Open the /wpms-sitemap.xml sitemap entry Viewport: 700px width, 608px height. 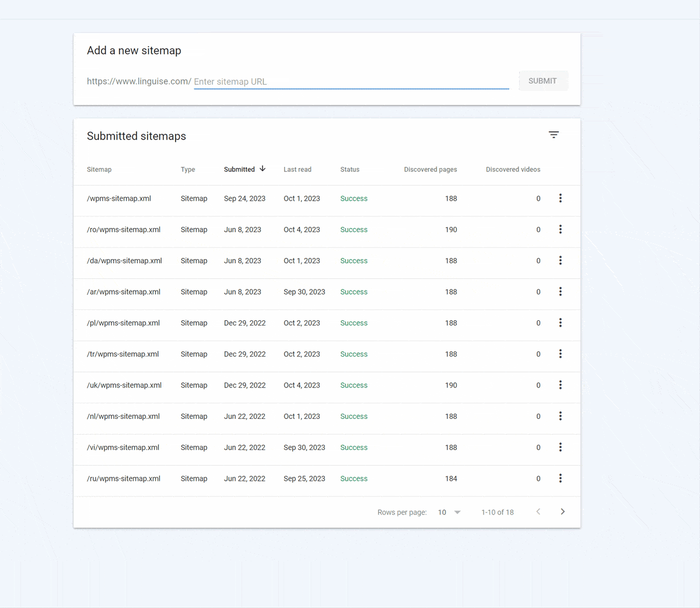point(119,198)
